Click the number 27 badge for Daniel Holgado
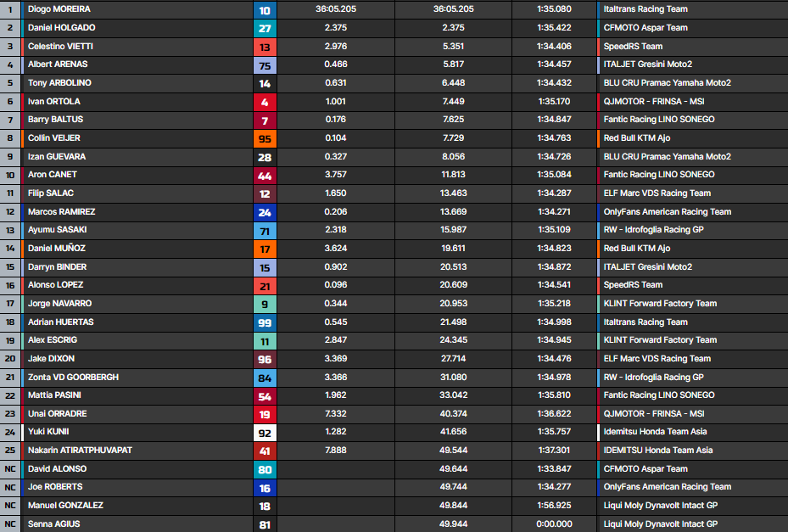Screen dimensions: 788x532 tap(265, 28)
